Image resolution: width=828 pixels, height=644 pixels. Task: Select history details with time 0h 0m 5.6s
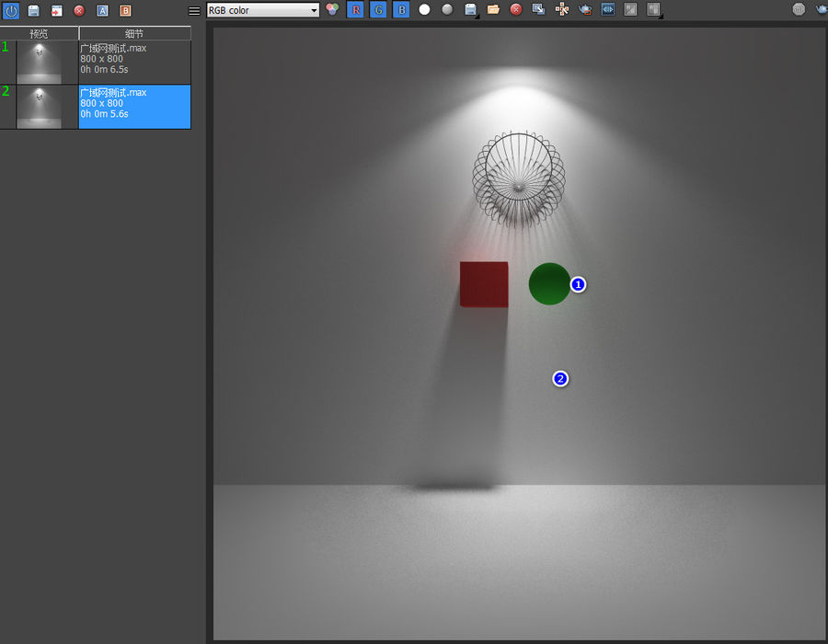coord(134,107)
